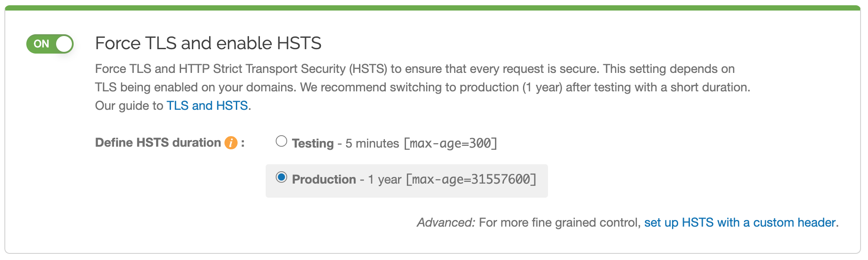Image resolution: width=868 pixels, height=260 pixels.
Task: Click the orange info icon beside Define HSTS duration
Action: (x=231, y=142)
